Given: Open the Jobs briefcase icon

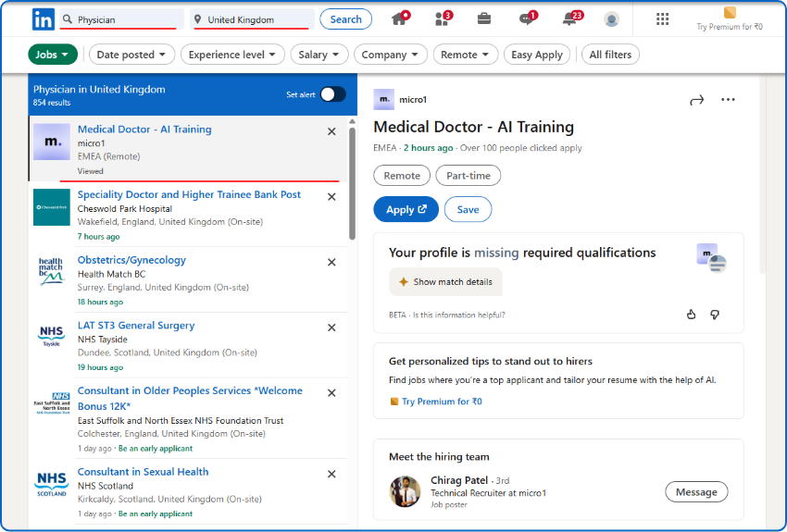Looking at the screenshot, I should 484,19.
